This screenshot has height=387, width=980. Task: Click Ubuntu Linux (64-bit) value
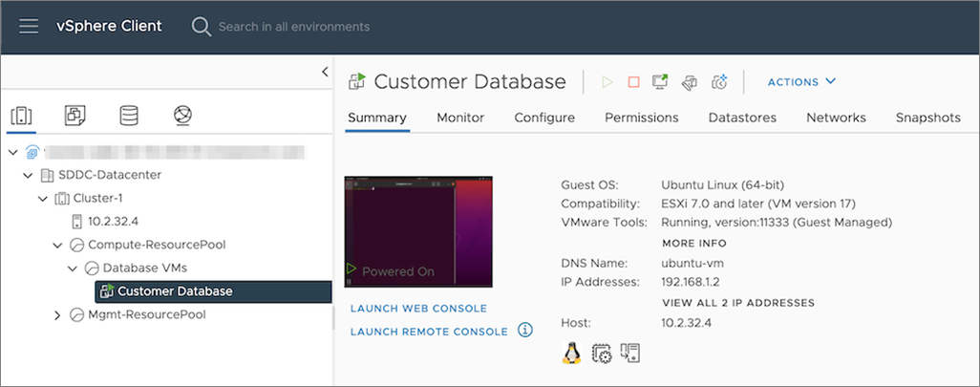(722, 185)
